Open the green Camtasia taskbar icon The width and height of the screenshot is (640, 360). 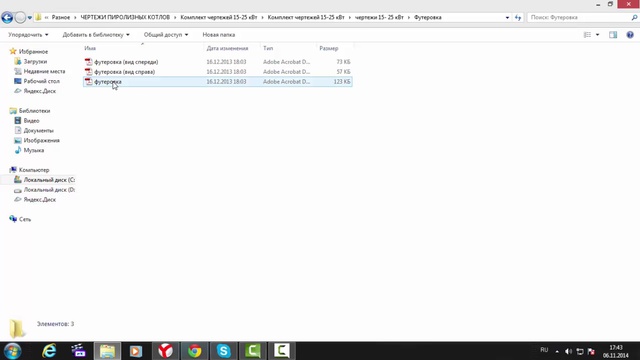click(253, 351)
